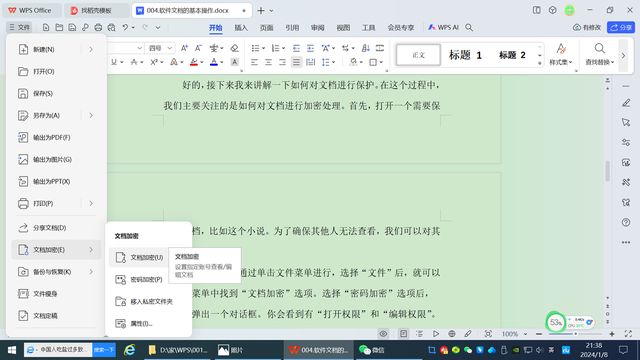640x360 pixels.
Task: Expand the 备份与恢复(K) submenu arrow
Action: pyautogui.click(x=91, y=272)
